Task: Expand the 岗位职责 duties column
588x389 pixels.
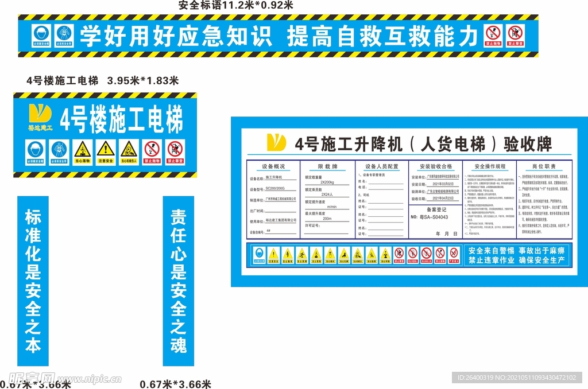Action: [544, 166]
